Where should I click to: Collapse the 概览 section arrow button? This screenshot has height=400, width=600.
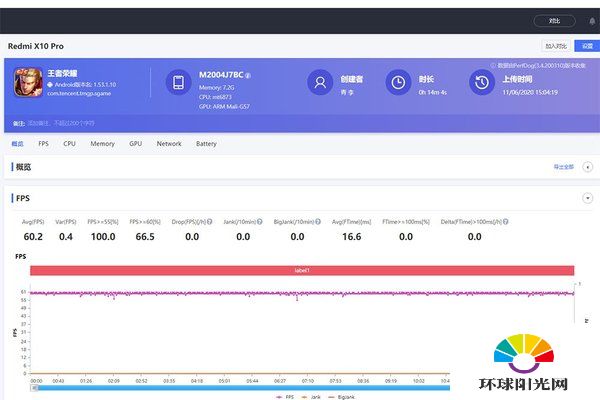click(x=587, y=167)
